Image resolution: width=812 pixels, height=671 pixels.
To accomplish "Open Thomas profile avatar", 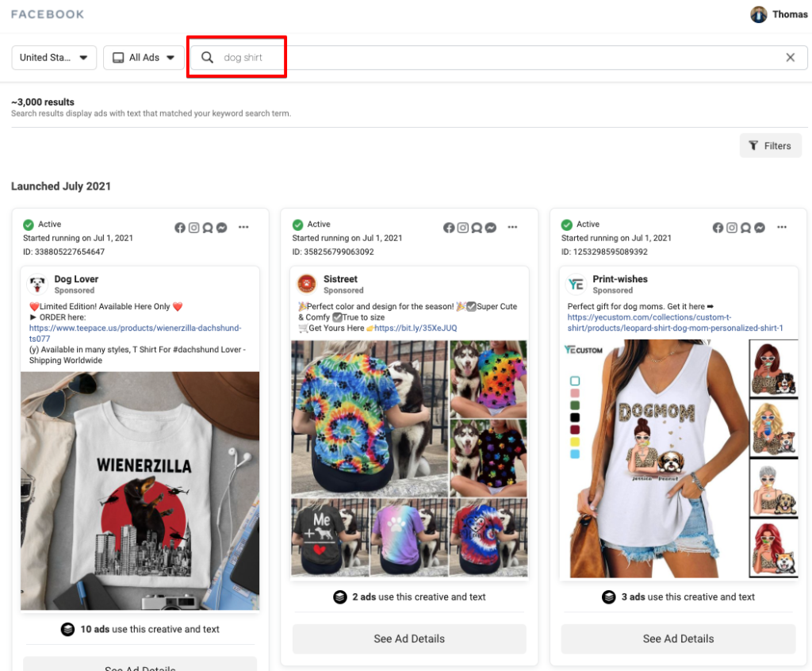I will coord(759,14).
